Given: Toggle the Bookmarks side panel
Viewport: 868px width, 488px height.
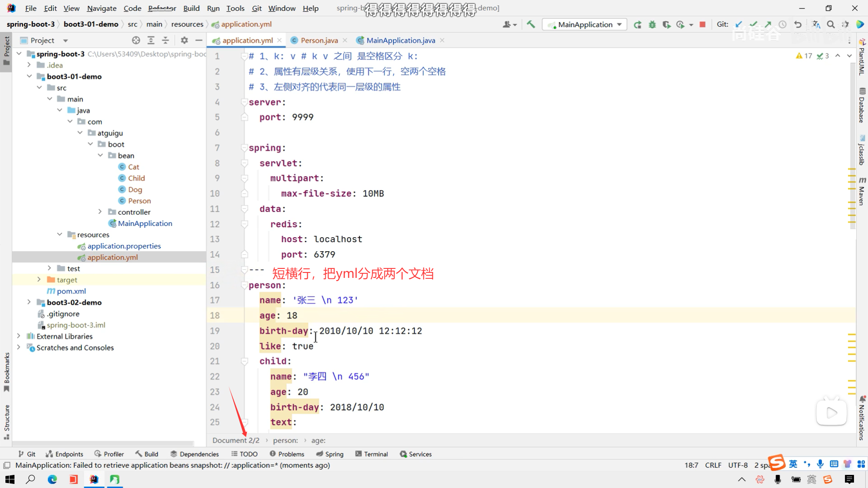Looking at the screenshot, I should point(6,371).
